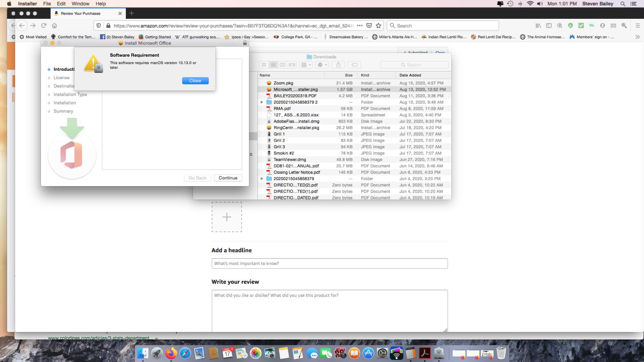Open Dreamcakes Bakery bookmark
The width and height of the screenshot is (644, 362).
(x=345, y=37)
